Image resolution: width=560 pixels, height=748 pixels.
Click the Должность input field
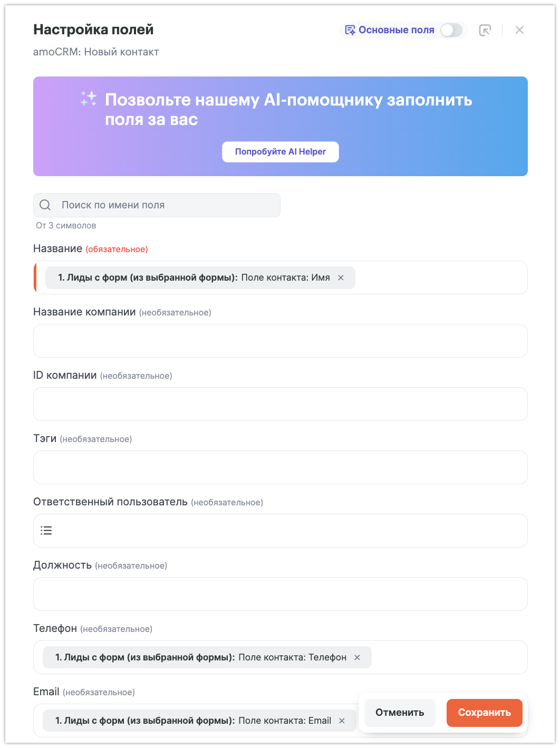[x=280, y=594]
